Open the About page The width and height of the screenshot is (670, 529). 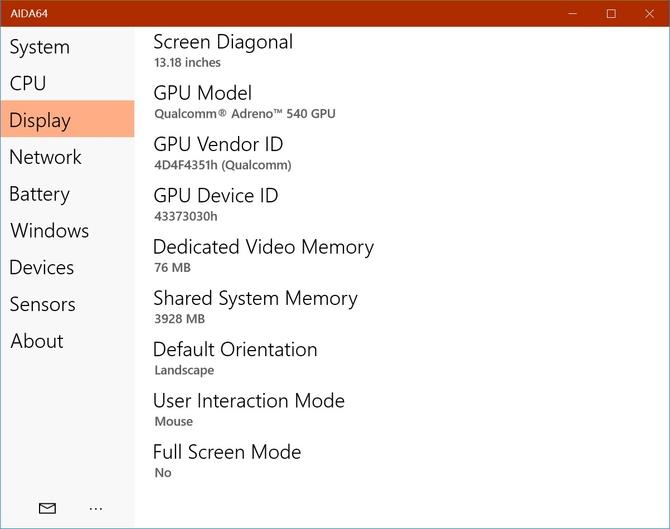[37, 341]
